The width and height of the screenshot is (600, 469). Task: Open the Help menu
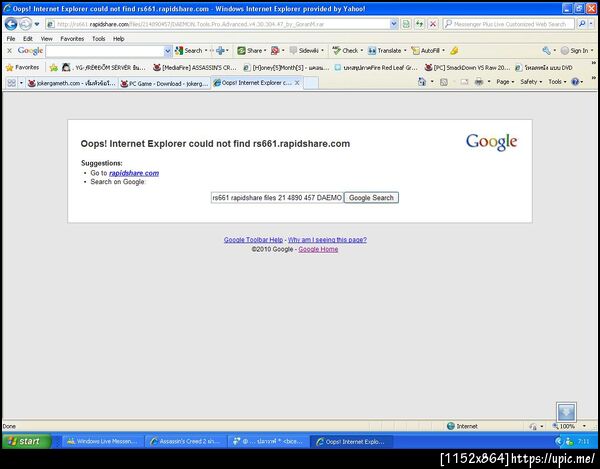(118, 39)
